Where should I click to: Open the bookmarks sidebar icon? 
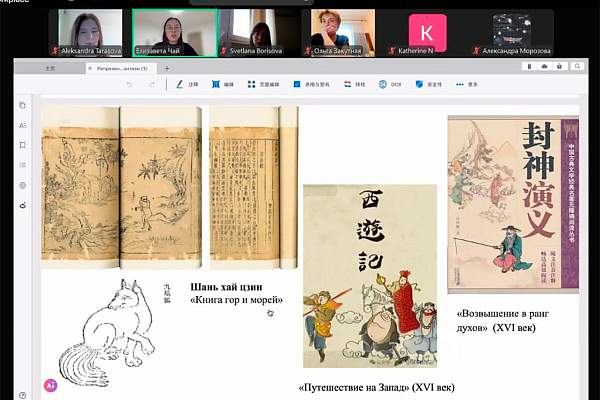(23, 145)
